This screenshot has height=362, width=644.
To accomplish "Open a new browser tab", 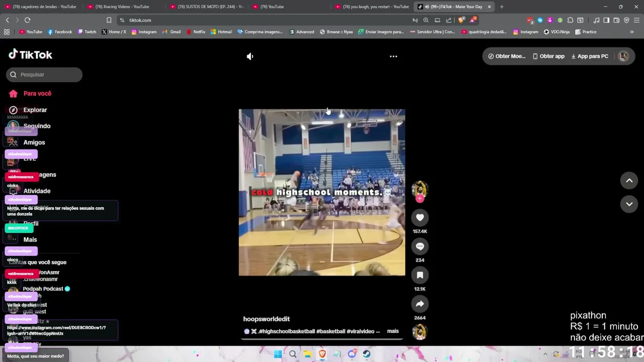I will 502,7.
